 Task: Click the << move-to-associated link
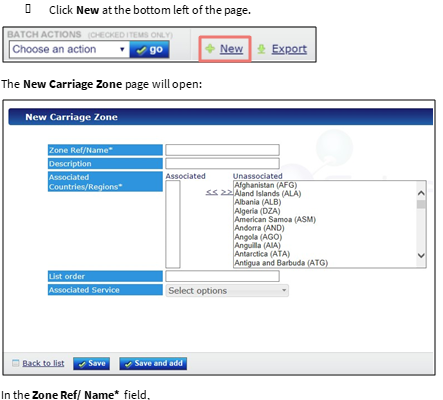[x=212, y=192]
